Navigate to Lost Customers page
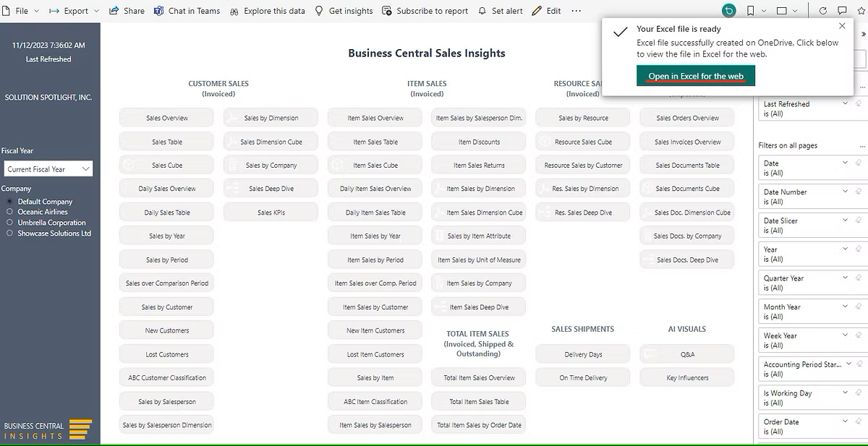Image resolution: width=868 pixels, height=446 pixels. click(167, 354)
